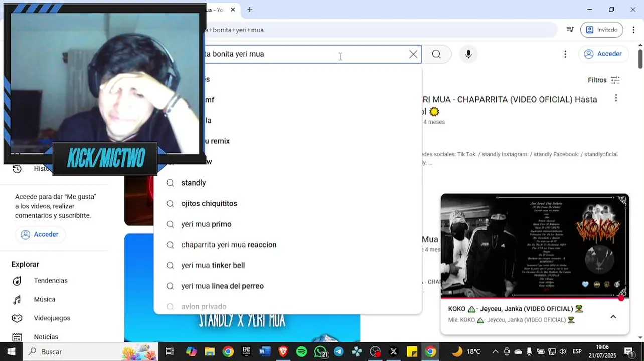Viewport: 644px width, 361px height.
Task: Open Tendencias in the Explorar sidebar
Action: click(x=50, y=281)
